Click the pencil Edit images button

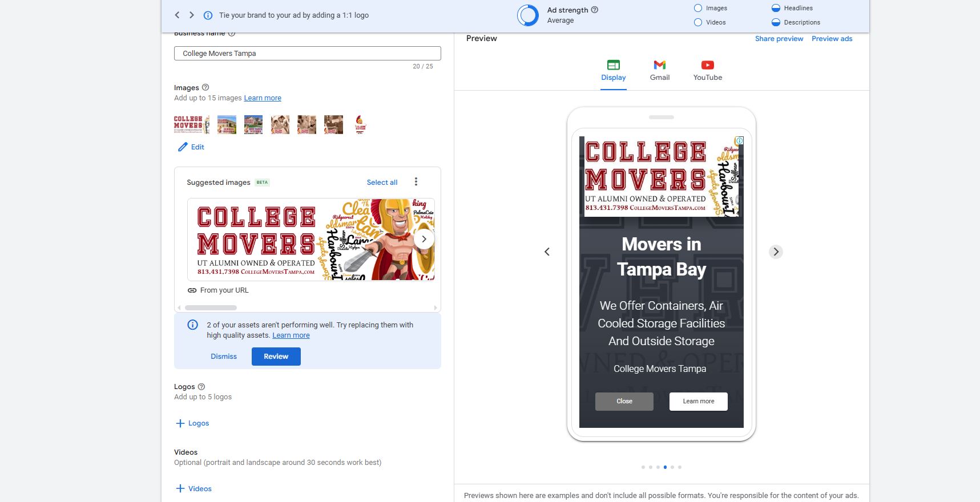coord(191,147)
